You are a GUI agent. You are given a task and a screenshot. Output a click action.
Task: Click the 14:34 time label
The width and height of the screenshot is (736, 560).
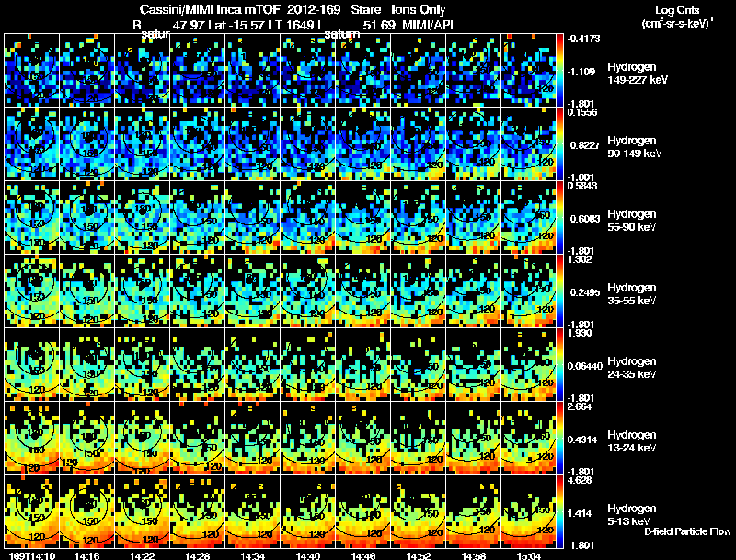252,556
